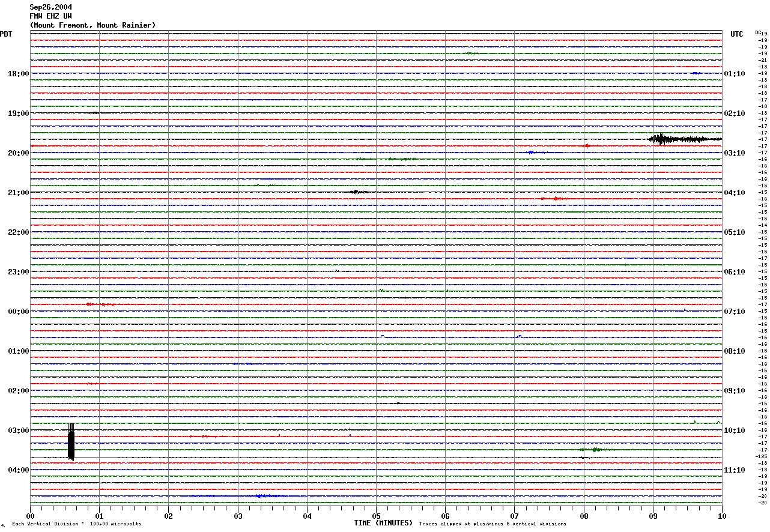
Task: Click the clipped black spike on 03:00 row
Action: 71,441
